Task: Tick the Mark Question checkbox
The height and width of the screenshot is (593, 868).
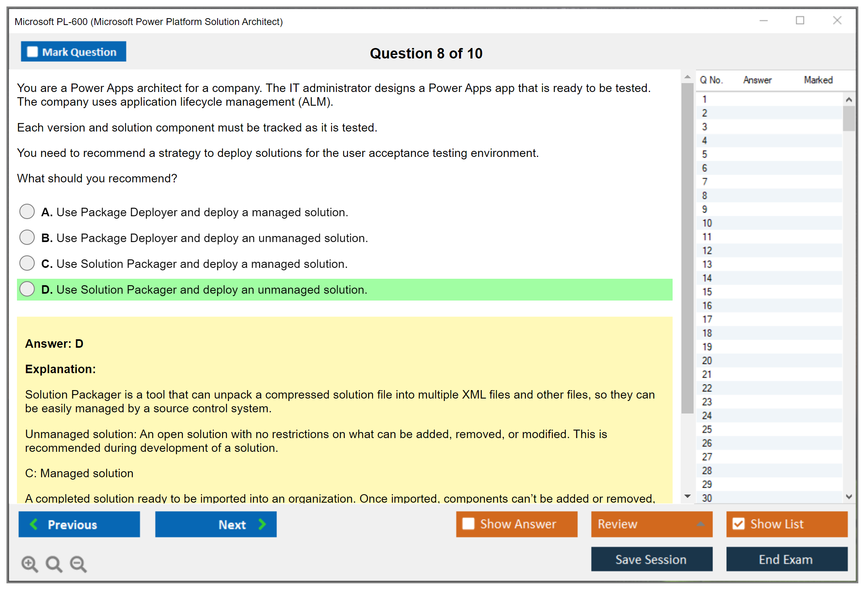Action: (x=32, y=52)
